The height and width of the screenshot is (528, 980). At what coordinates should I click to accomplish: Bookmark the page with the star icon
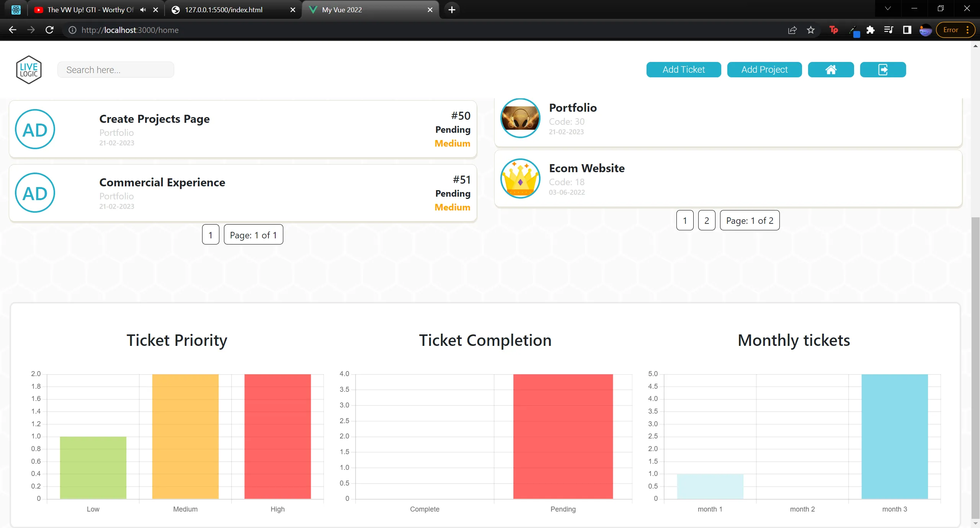tap(810, 30)
